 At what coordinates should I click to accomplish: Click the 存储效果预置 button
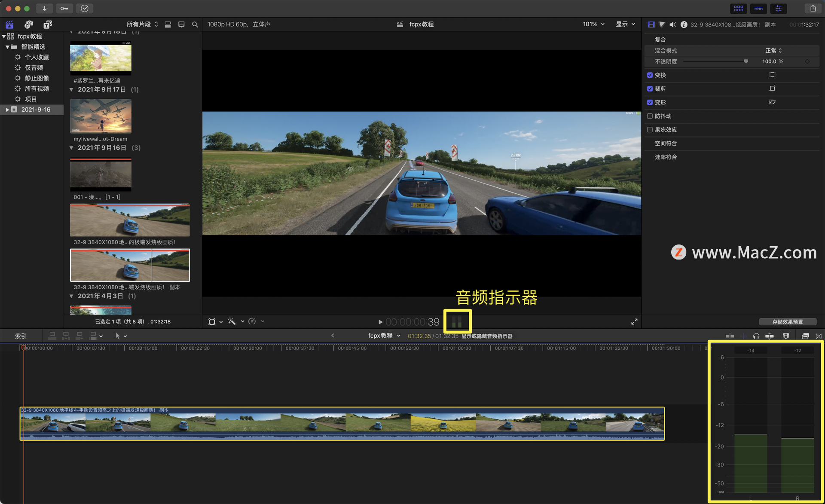(x=787, y=322)
